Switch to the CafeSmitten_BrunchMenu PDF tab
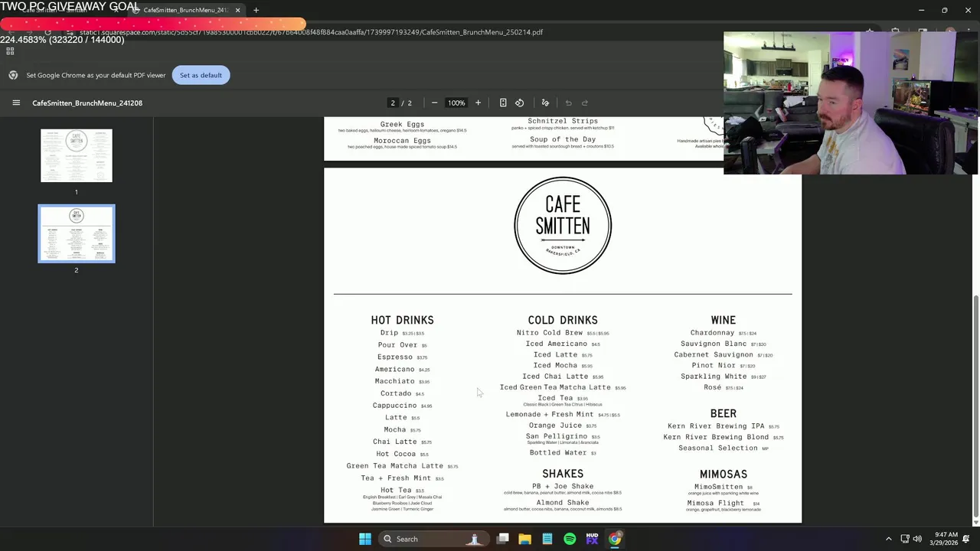Screen dimensions: 980x551 tap(186, 10)
